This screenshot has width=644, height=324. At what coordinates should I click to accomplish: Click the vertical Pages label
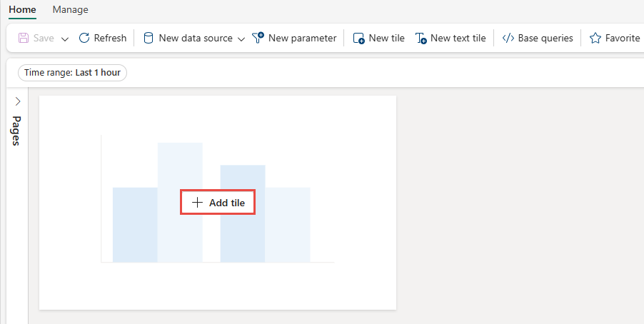click(x=17, y=131)
